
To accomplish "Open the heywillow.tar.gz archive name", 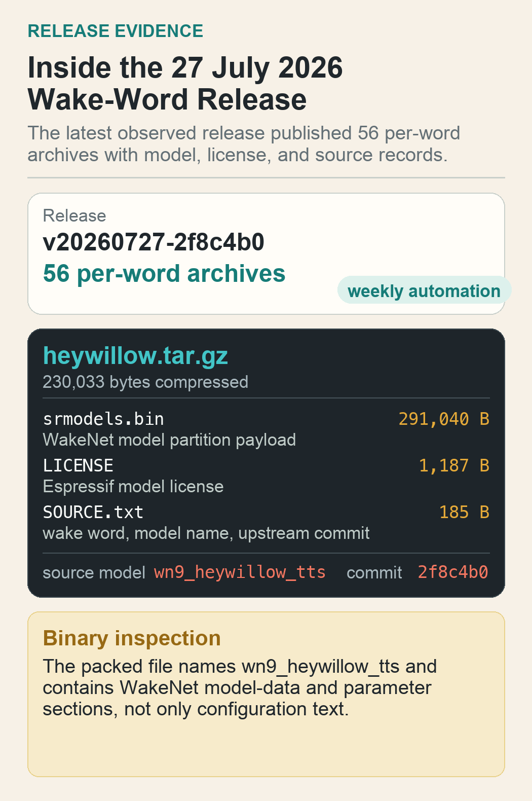I will point(135,355).
